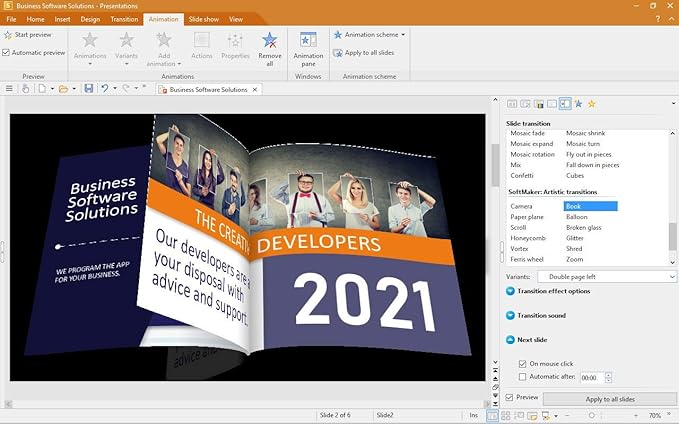Click Remove all animations icon
The width and height of the screenshot is (679, 424).
coord(270,41)
